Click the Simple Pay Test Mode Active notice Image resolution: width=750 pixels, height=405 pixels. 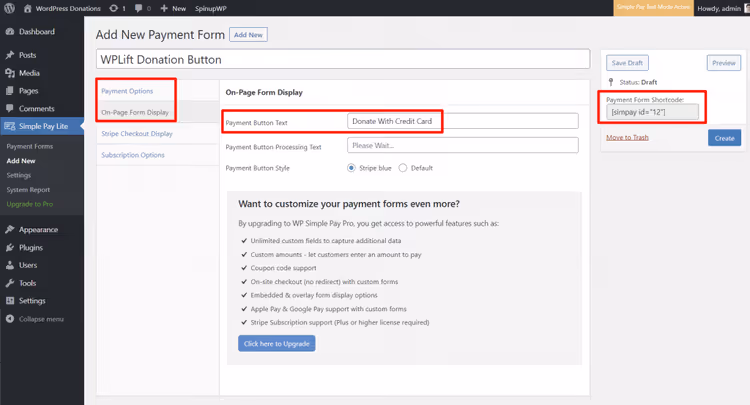click(x=653, y=8)
